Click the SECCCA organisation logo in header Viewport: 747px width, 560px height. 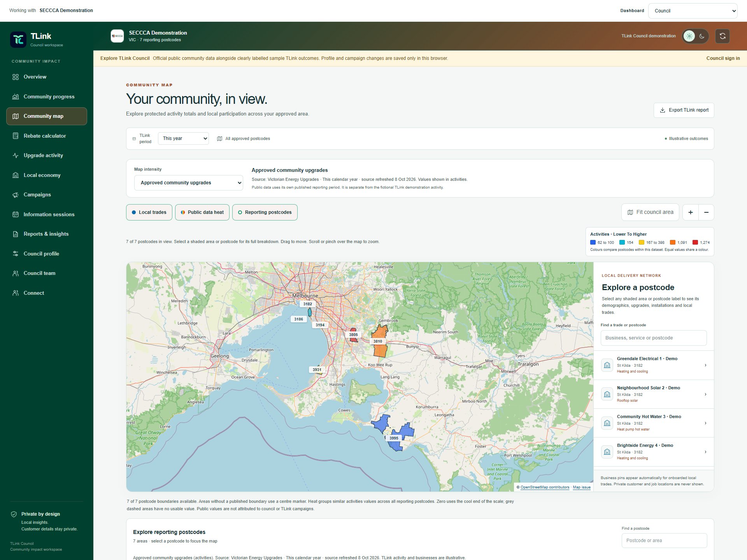[117, 36]
